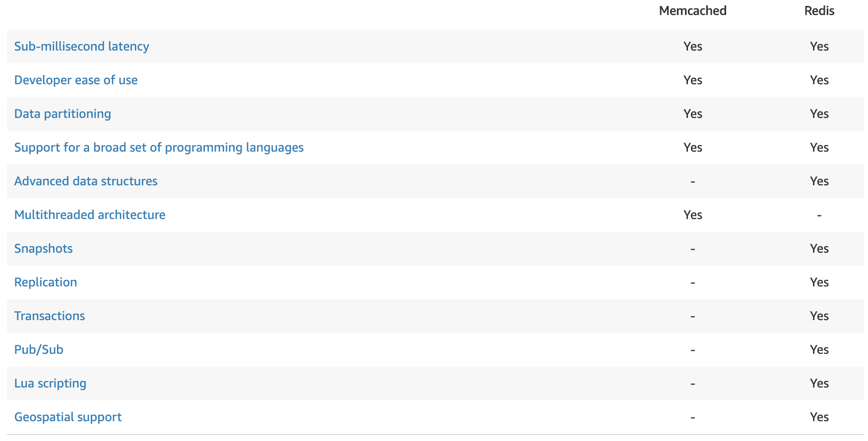This screenshot has width=868, height=441.
Task: Open the Data partitioning link
Action: 62,113
